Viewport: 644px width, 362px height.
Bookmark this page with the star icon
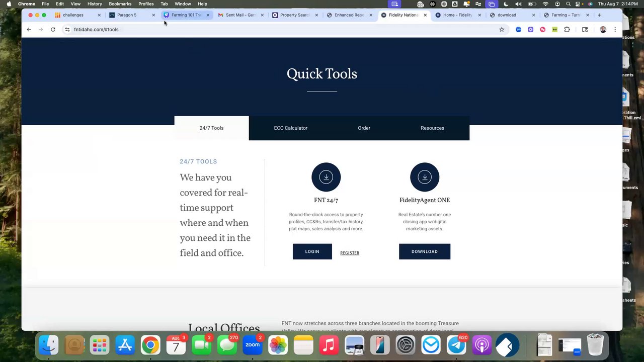[x=502, y=30]
